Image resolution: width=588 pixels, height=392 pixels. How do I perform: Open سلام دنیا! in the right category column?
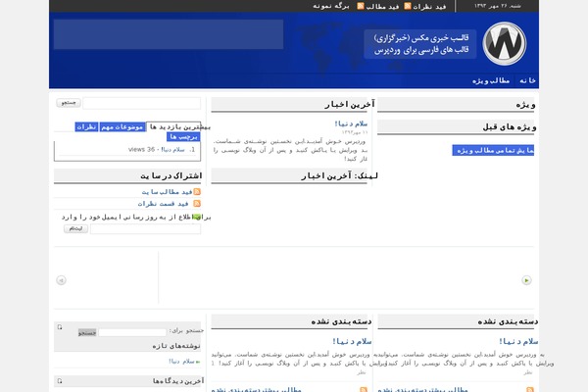(518, 341)
